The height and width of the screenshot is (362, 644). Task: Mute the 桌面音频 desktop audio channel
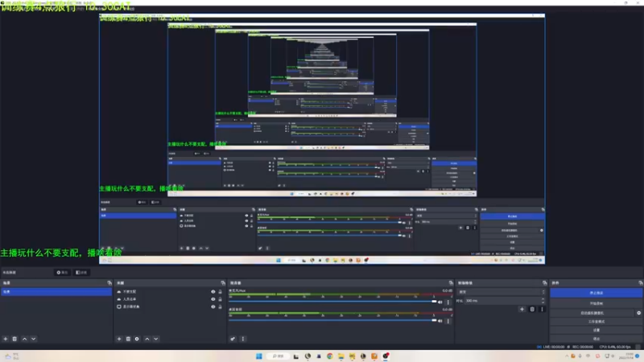(440, 321)
